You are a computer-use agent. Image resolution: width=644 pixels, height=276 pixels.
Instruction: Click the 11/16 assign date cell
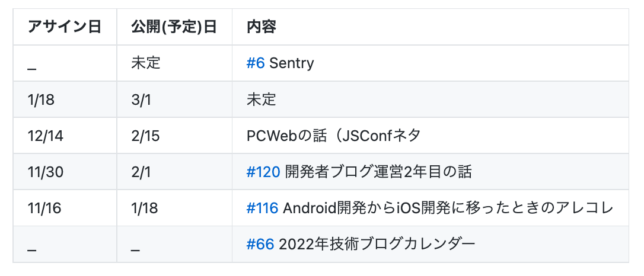click(x=65, y=208)
